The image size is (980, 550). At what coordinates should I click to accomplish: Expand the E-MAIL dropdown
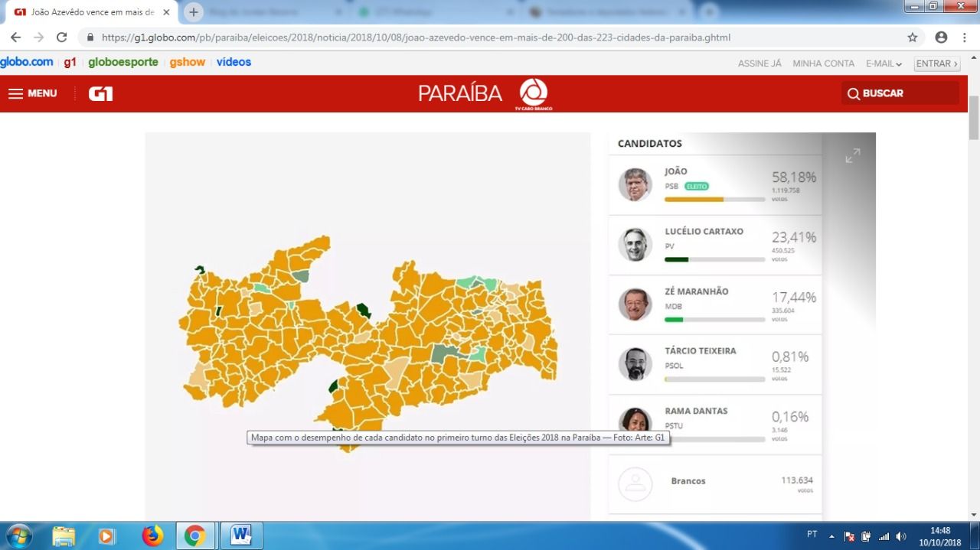pyautogui.click(x=884, y=63)
